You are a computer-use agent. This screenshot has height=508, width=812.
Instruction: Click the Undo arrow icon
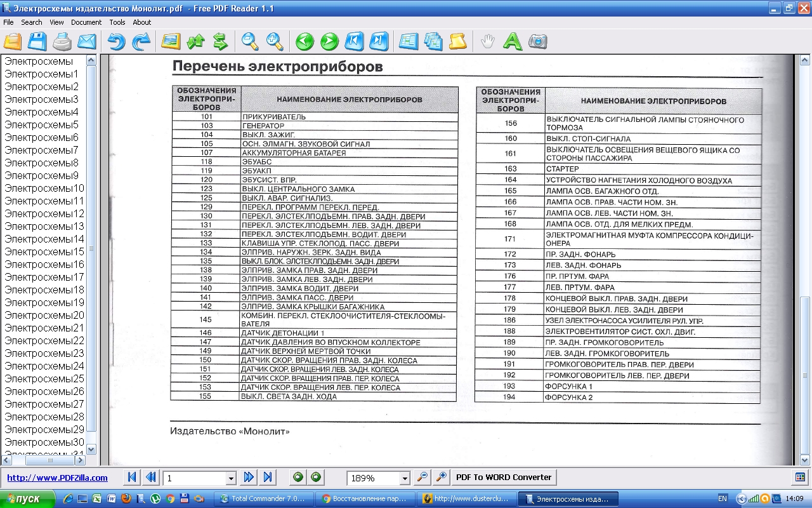coord(117,42)
